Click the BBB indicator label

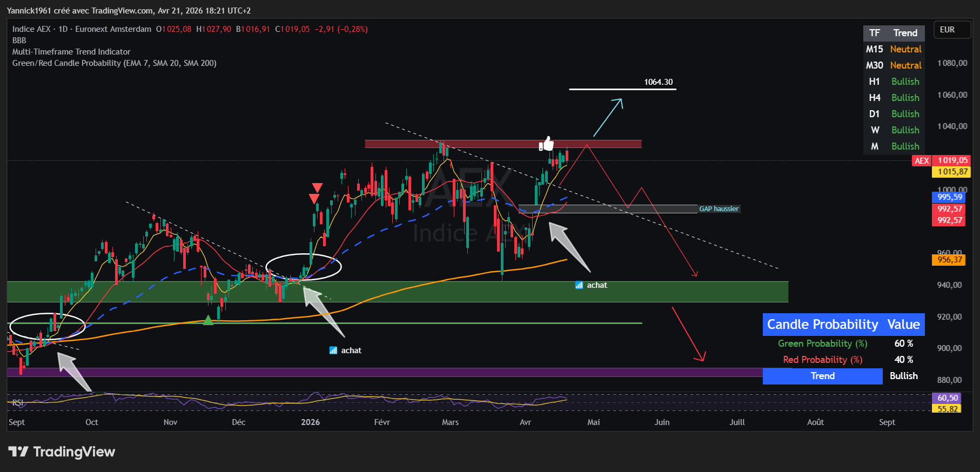tap(19, 41)
